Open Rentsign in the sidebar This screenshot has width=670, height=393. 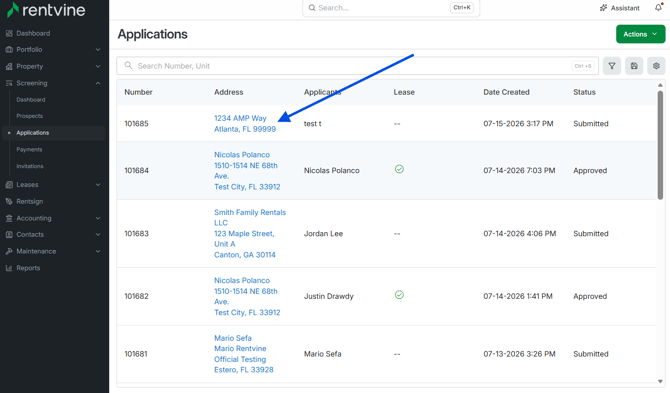tap(29, 202)
